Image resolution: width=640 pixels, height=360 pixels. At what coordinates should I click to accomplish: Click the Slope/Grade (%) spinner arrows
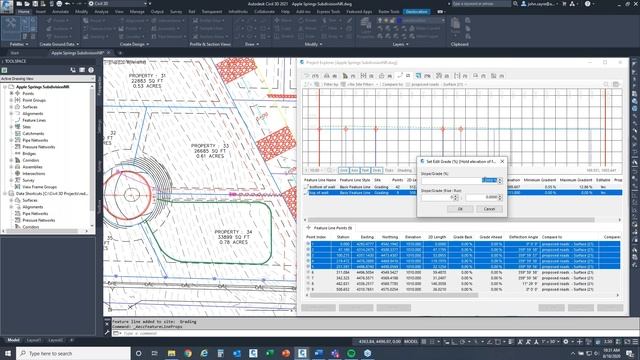point(500,180)
